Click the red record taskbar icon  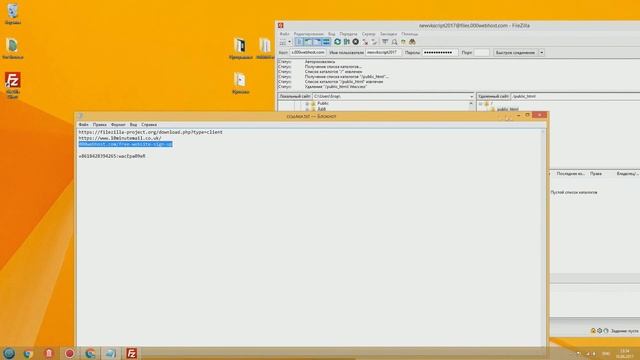point(69,353)
